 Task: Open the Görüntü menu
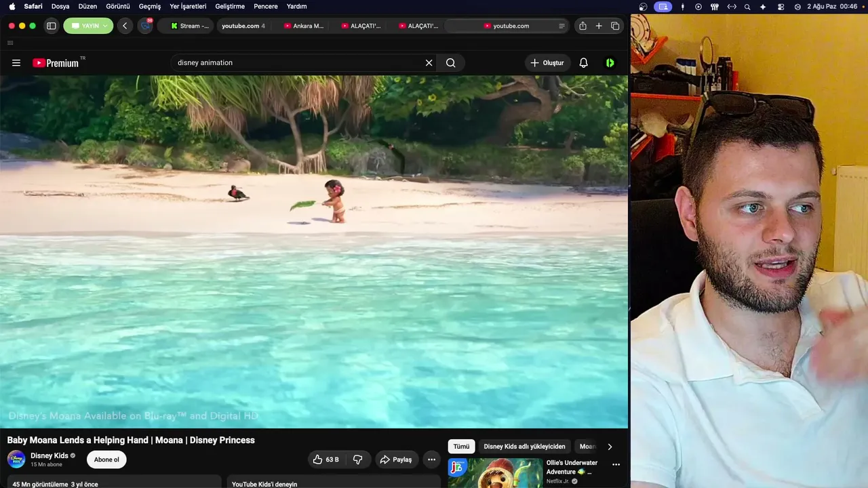[x=118, y=6]
